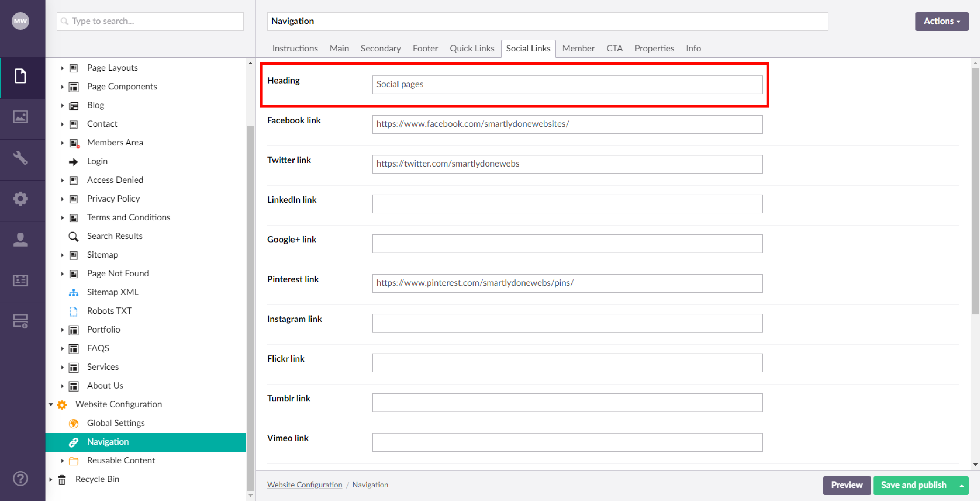The height and width of the screenshot is (502, 980).
Task: Switch to the Info tab
Action: [693, 48]
